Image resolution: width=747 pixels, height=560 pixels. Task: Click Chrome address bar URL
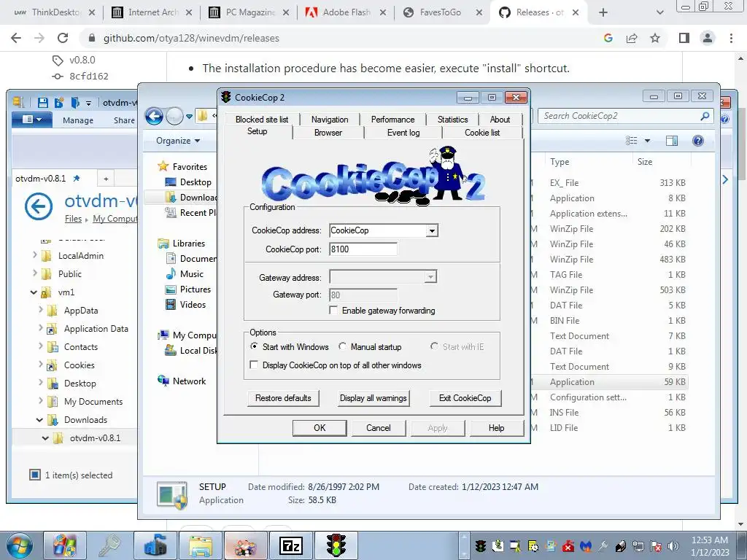pos(191,38)
